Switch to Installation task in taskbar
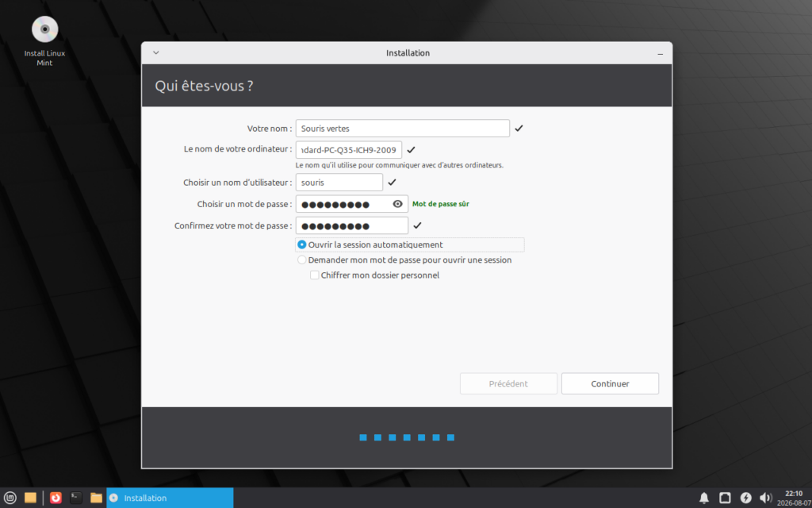Image resolution: width=812 pixels, height=508 pixels. (x=170, y=498)
